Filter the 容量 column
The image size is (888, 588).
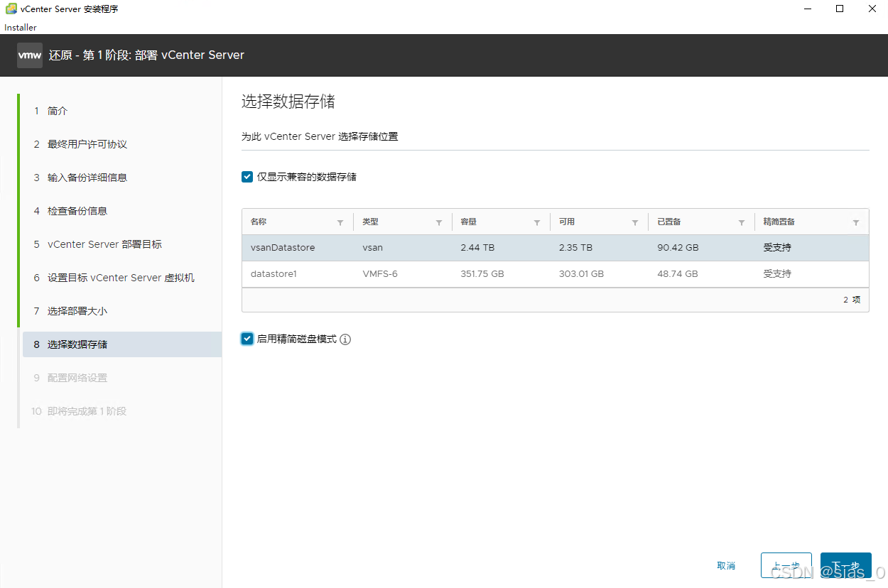pyautogui.click(x=537, y=222)
